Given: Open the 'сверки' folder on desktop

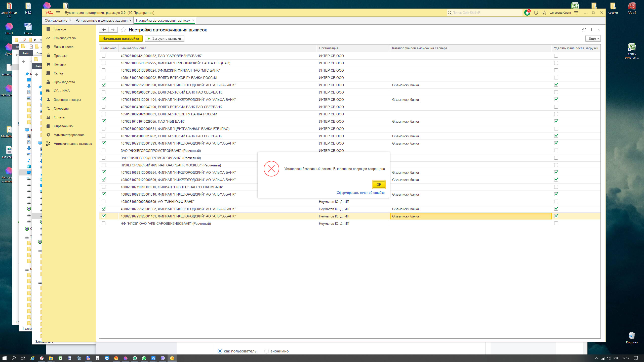Looking at the screenshot, I should coord(613,8).
